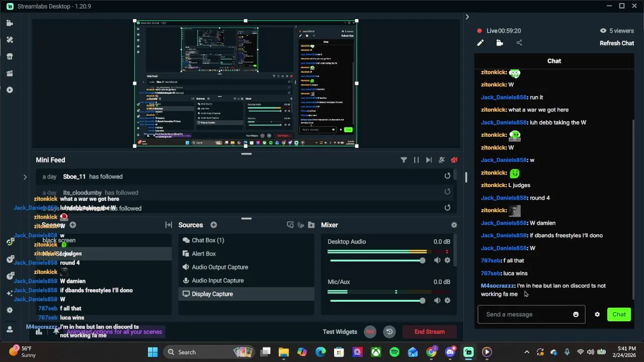Open the Themes icon below the camera icon
The height and width of the screenshot is (362, 644).
pyautogui.click(x=10, y=40)
